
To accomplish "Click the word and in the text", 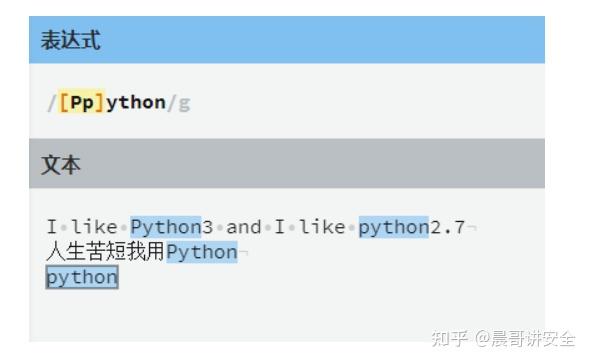I will [243, 227].
